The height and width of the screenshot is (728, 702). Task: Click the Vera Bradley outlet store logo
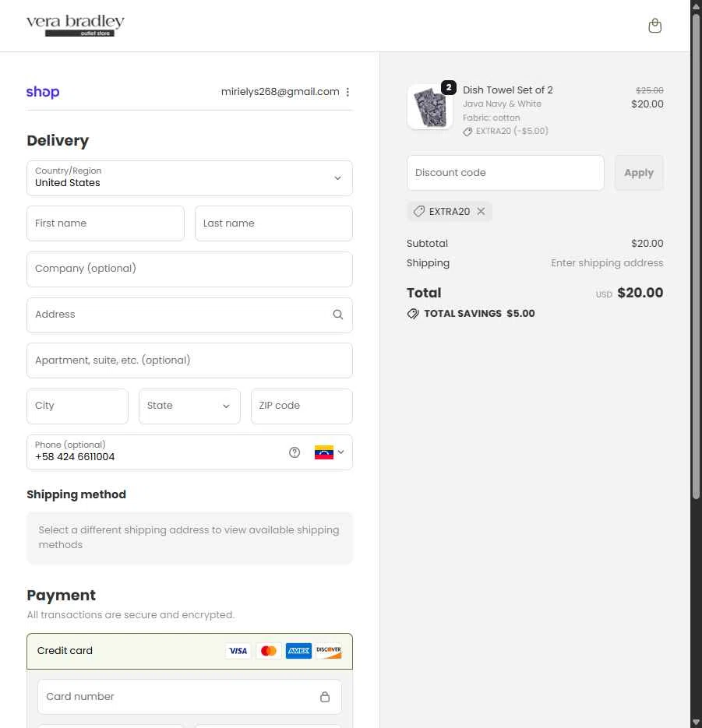[x=75, y=26]
